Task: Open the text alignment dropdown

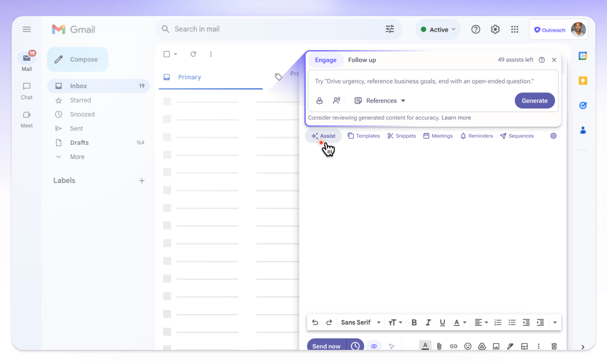Action: [x=481, y=322]
